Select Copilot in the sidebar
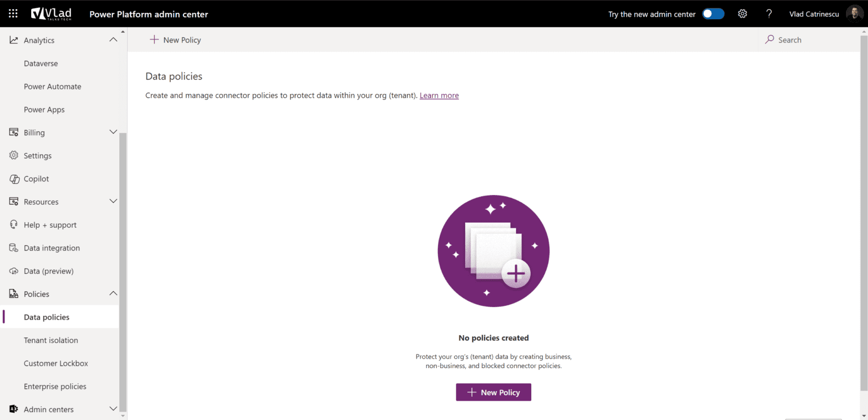This screenshot has width=868, height=420. tap(36, 178)
